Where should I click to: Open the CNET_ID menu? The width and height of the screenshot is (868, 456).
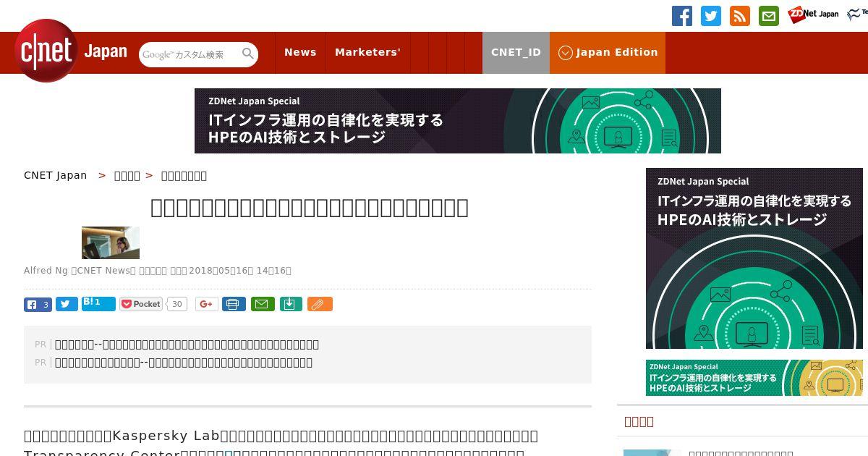[516, 52]
